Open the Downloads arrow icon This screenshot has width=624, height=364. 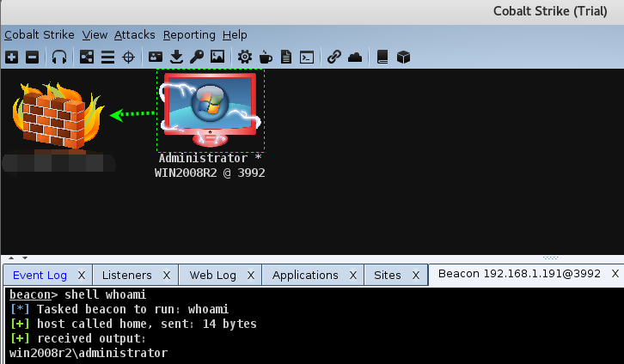click(x=176, y=58)
